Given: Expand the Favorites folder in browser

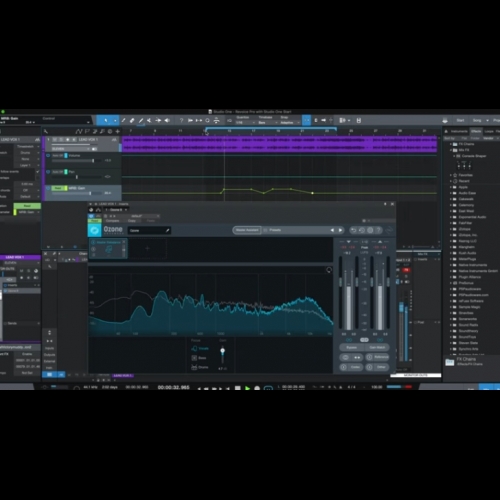Looking at the screenshot, I should click(451, 175).
